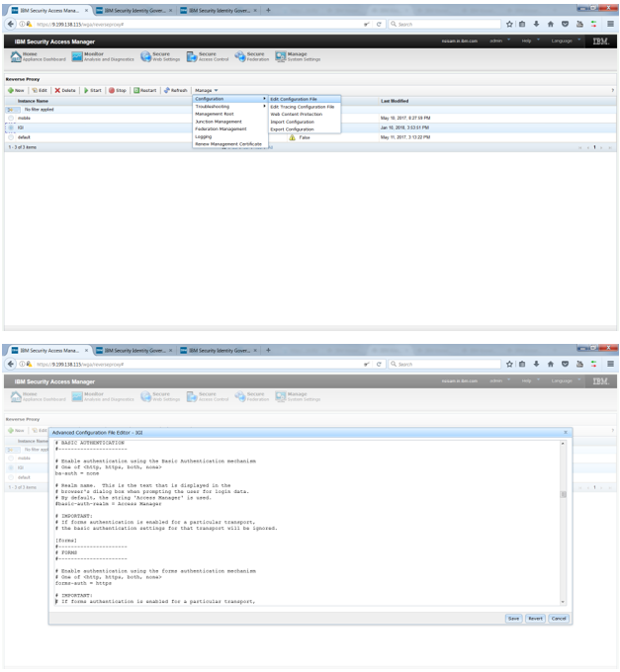This screenshot has height=672, width=620.
Task: Expand the Troubleshooting submenu entry
Action: pyautogui.click(x=230, y=107)
